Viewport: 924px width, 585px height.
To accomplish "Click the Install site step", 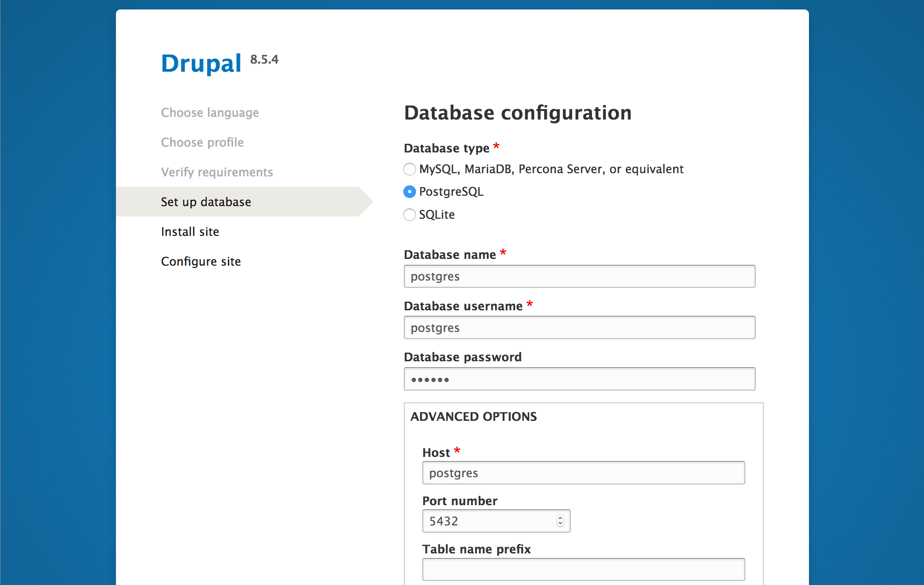I will (190, 231).
